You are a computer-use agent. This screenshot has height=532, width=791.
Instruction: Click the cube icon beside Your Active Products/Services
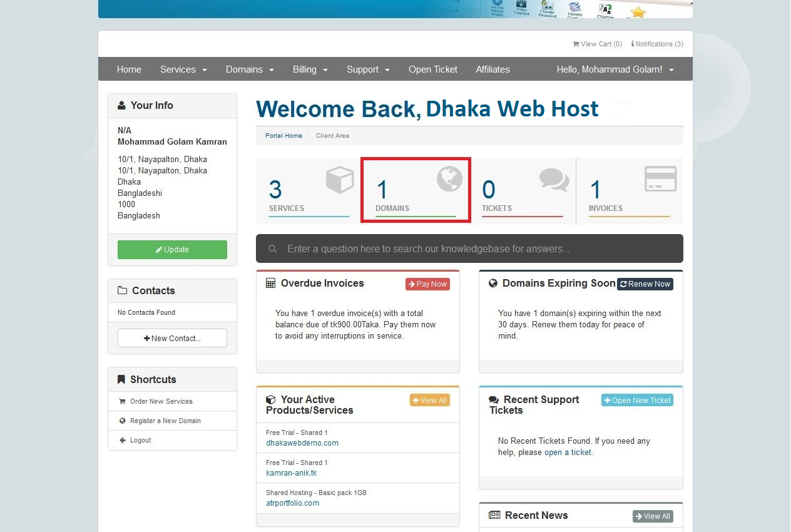point(270,399)
